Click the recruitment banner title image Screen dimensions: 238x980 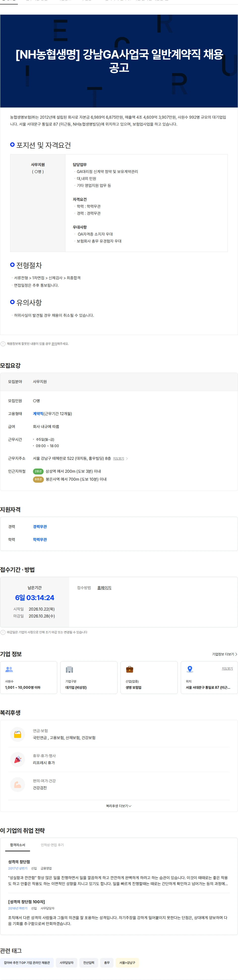(119, 61)
